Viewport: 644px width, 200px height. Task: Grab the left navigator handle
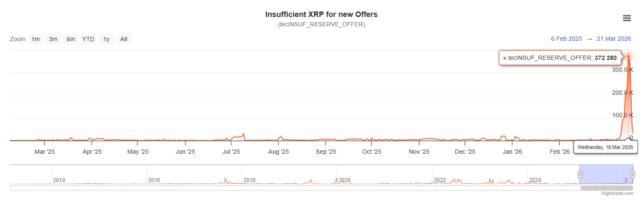pyautogui.click(x=580, y=175)
